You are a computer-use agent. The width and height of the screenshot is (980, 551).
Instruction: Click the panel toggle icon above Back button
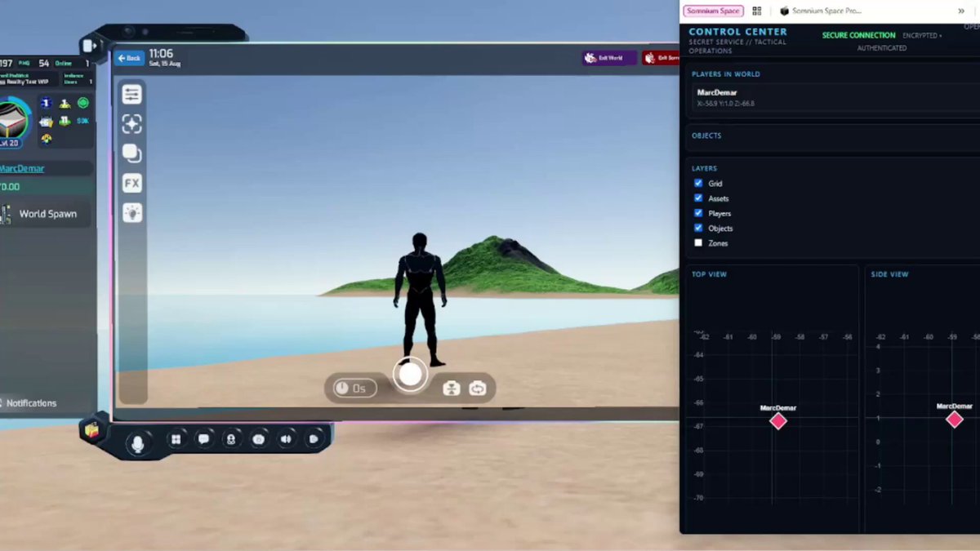[x=88, y=47]
